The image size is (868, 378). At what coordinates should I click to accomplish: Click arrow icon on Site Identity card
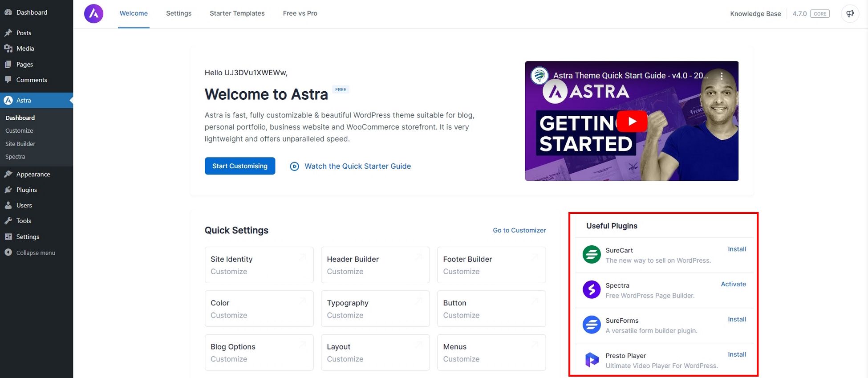(x=302, y=257)
